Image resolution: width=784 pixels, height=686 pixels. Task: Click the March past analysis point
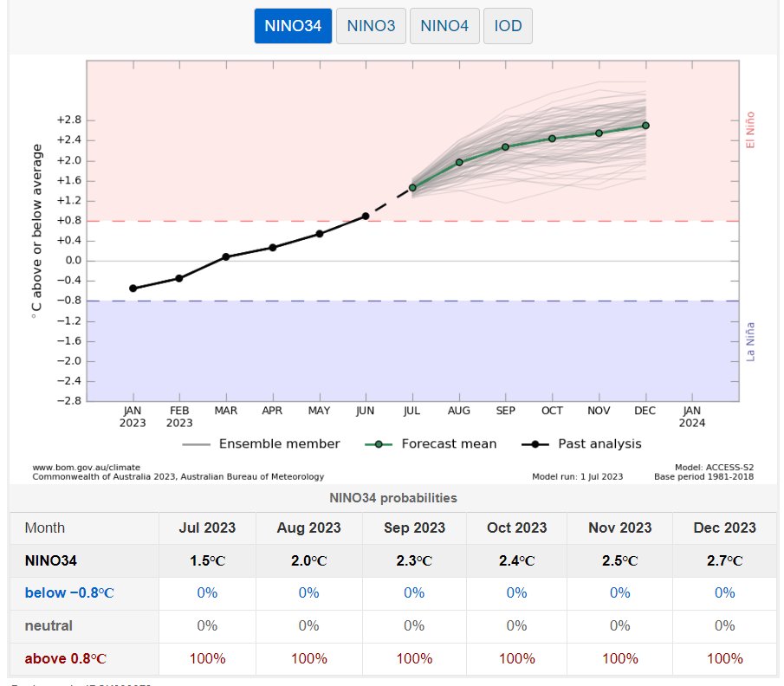point(226,257)
